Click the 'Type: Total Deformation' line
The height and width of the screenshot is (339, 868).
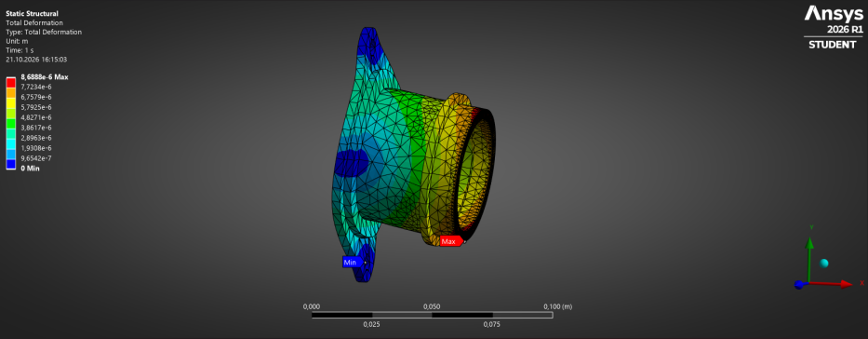pos(44,32)
